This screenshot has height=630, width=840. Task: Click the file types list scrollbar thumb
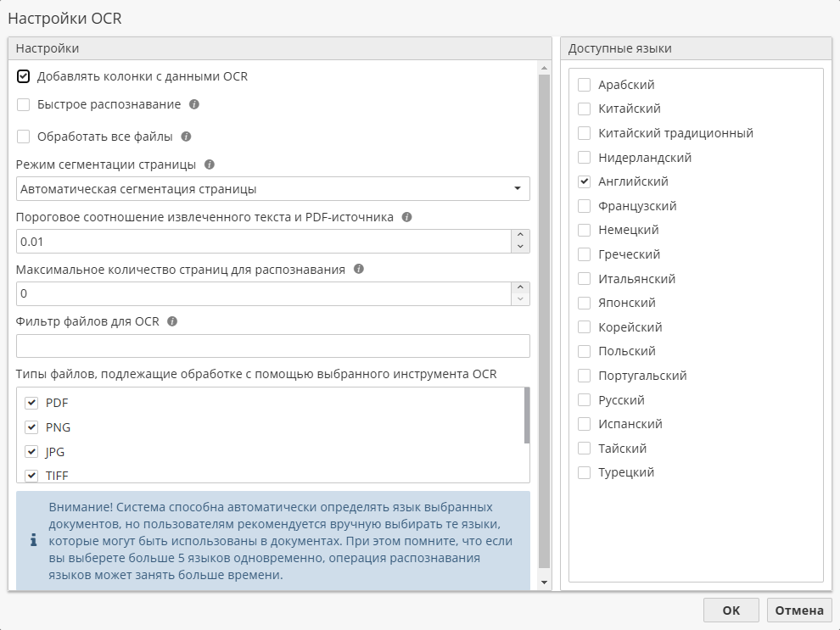click(x=527, y=415)
